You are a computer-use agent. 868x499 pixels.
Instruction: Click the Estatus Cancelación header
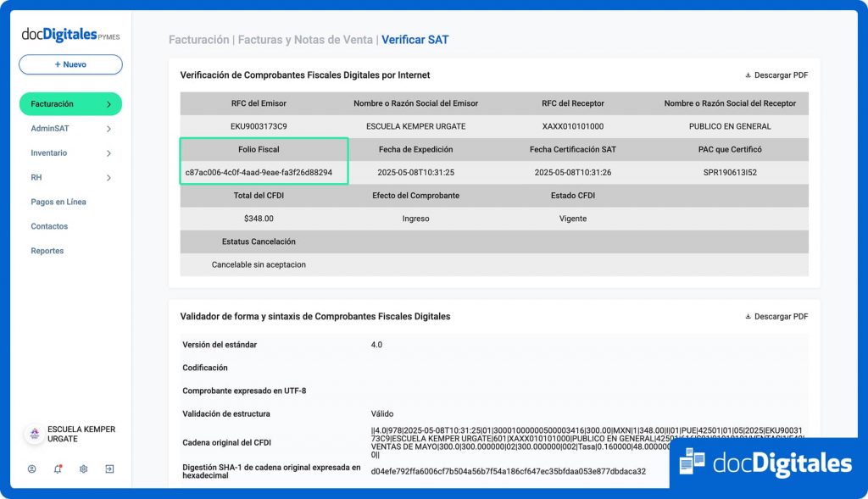tap(259, 241)
